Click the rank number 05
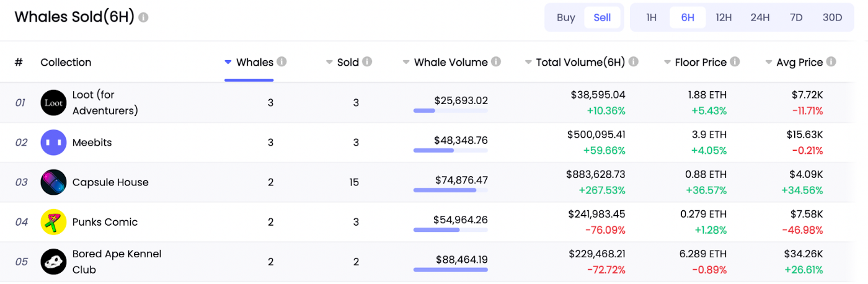The width and height of the screenshot is (868, 284). tap(21, 262)
